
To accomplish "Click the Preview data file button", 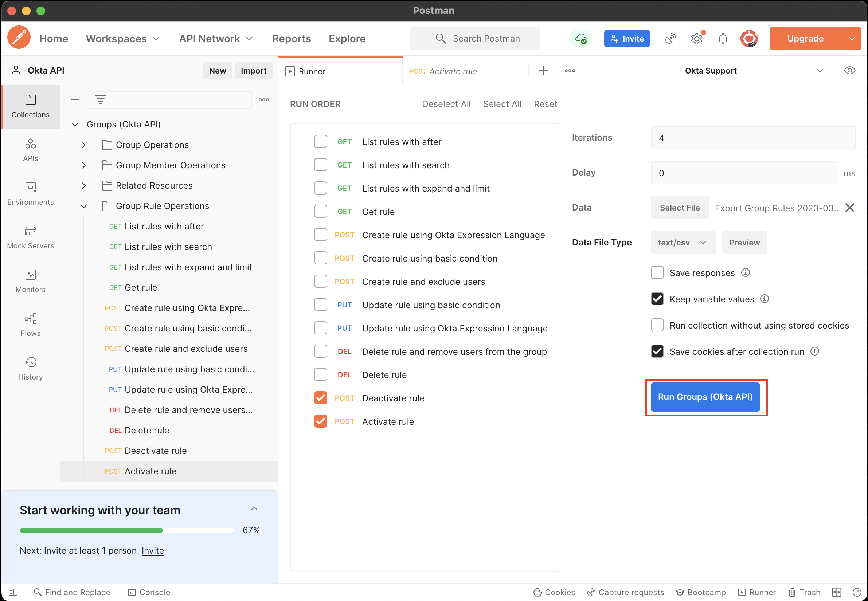I will tap(744, 243).
